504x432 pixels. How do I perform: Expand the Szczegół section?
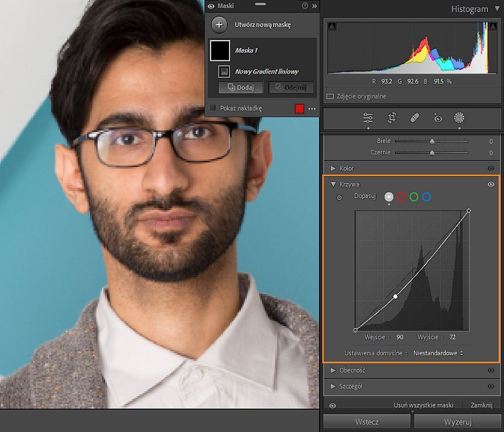click(333, 386)
